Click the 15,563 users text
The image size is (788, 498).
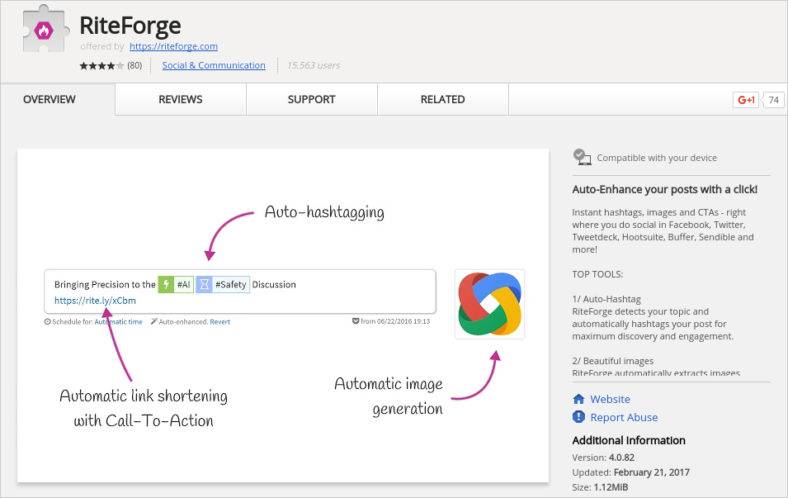pyautogui.click(x=314, y=65)
